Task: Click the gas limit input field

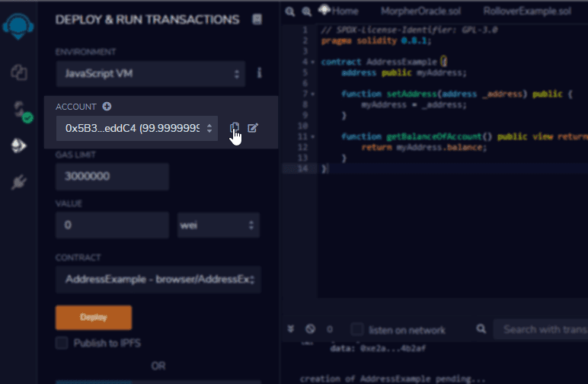Action: click(112, 176)
